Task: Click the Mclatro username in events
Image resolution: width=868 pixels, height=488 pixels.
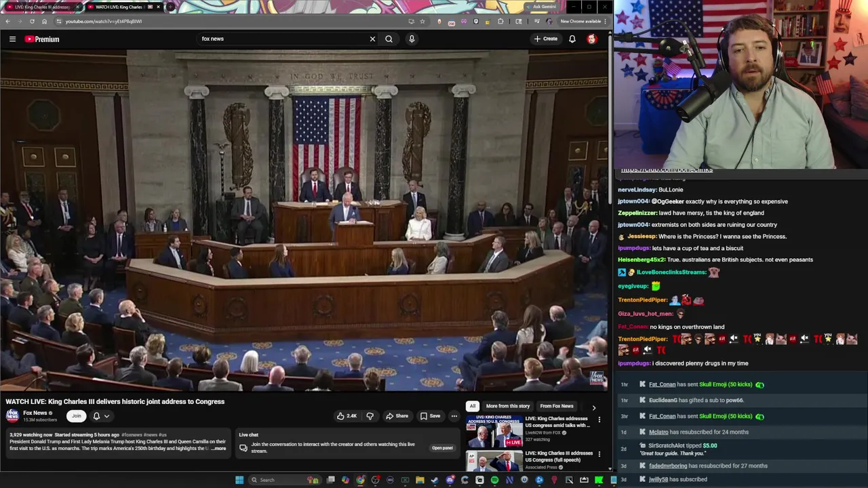Action: [658, 432]
